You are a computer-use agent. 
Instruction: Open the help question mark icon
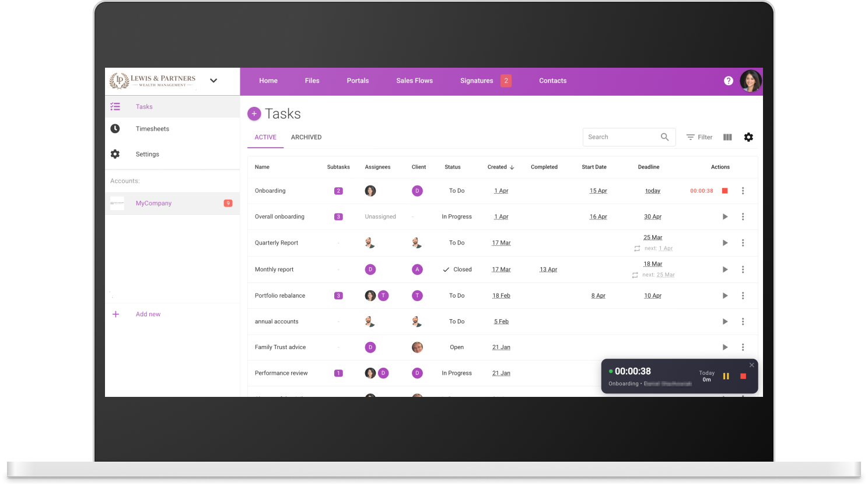728,81
